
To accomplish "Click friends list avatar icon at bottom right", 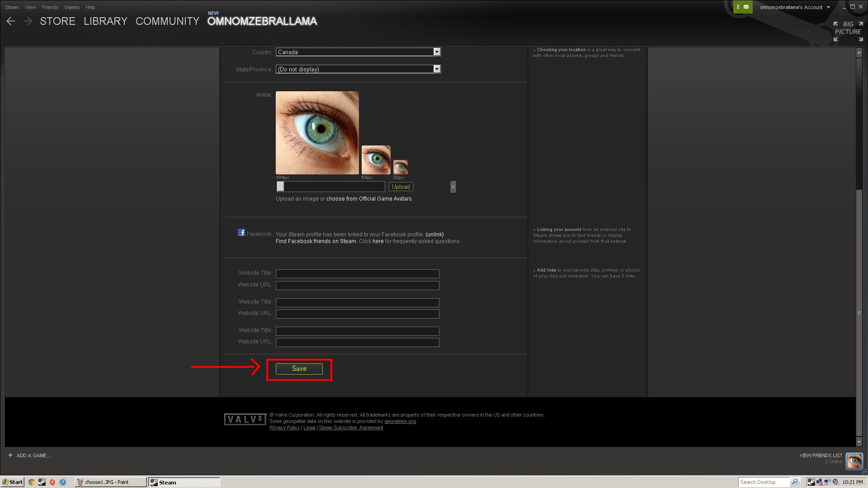I will click(x=854, y=461).
